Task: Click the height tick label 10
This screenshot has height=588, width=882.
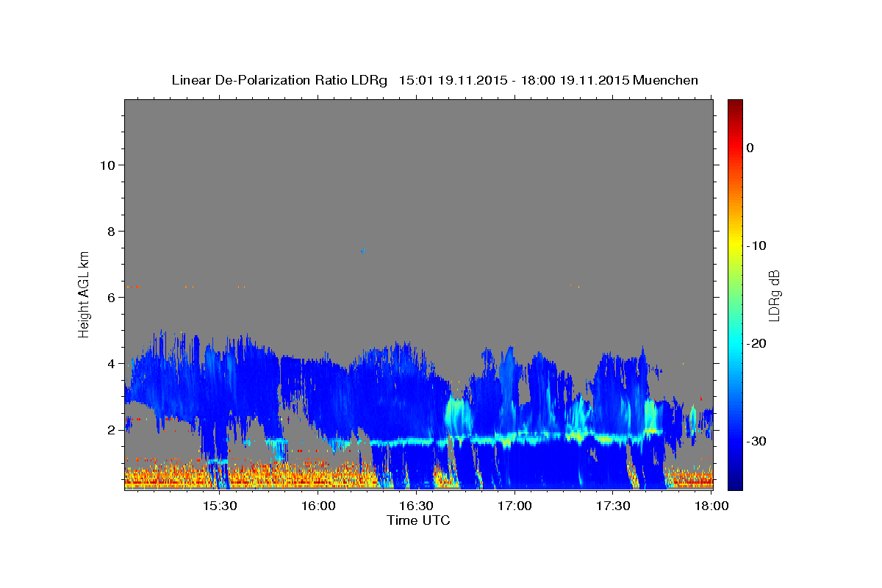Action: tap(107, 165)
